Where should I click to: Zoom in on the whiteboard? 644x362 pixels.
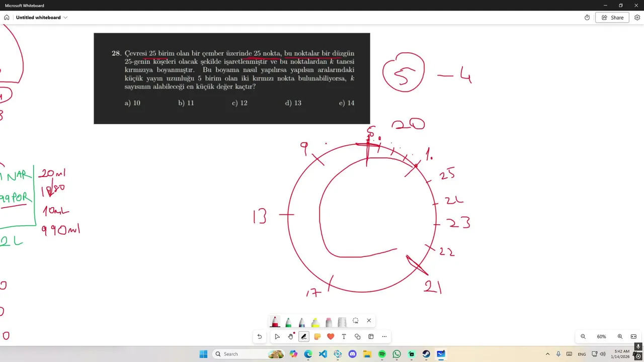[x=620, y=337]
